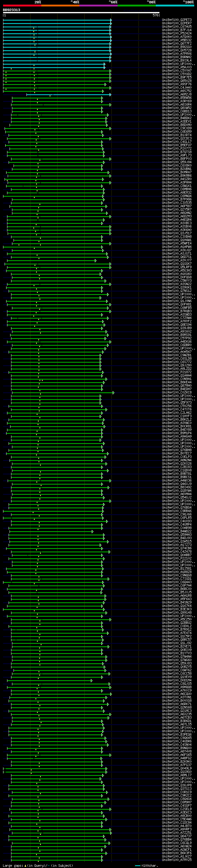Click on UniRef100_B7P986 label

pyautogui.click(x=177, y=200)
